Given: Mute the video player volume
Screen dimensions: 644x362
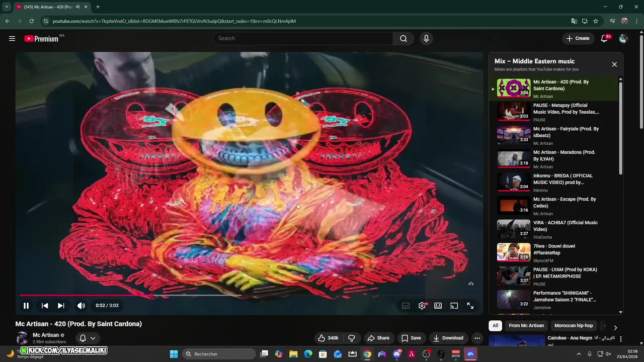Looking at the screenshot, I should coord(81,305).
